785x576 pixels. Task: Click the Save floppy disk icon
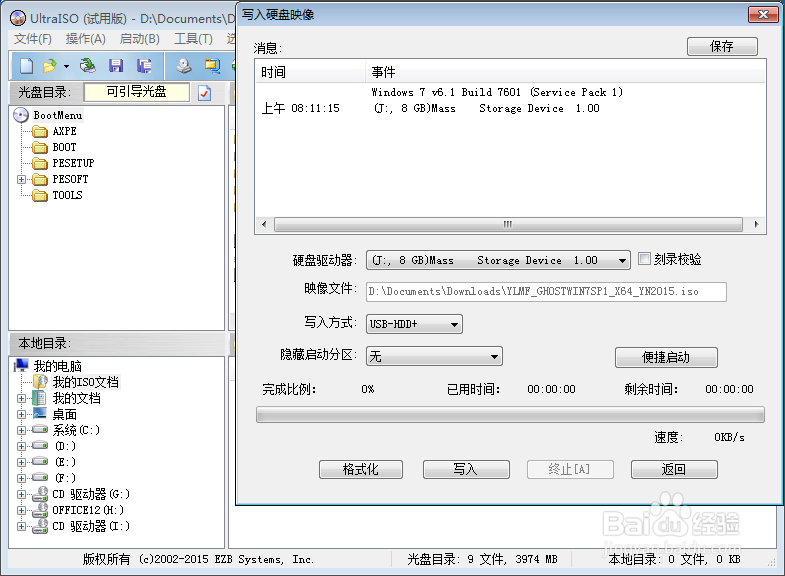point(116,66)
